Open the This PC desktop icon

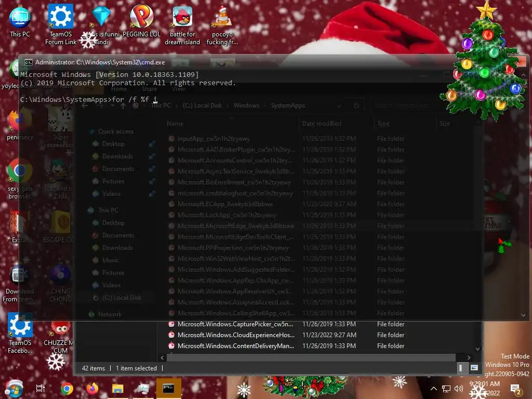pyautogui.click(x=20, y=21)
